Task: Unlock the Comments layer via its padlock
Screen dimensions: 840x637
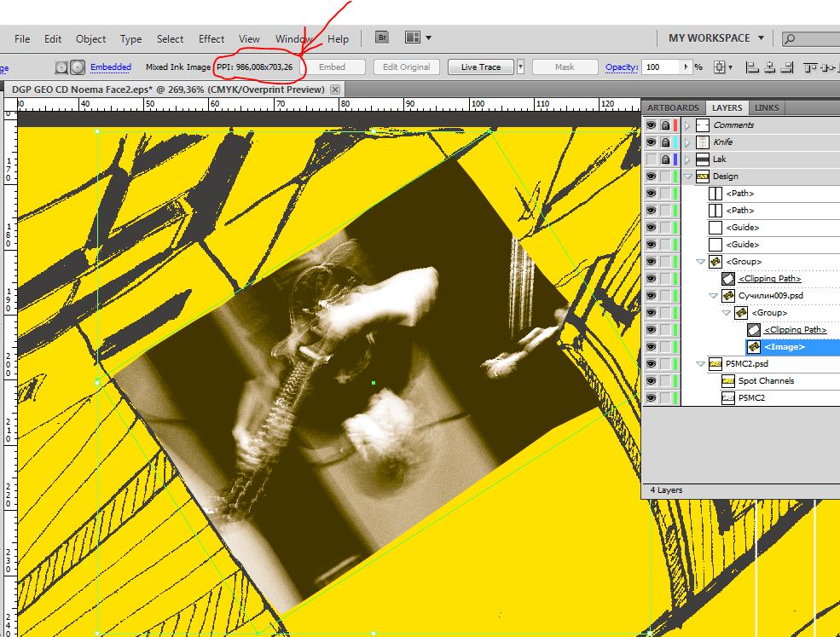Action: click(665, 125)
